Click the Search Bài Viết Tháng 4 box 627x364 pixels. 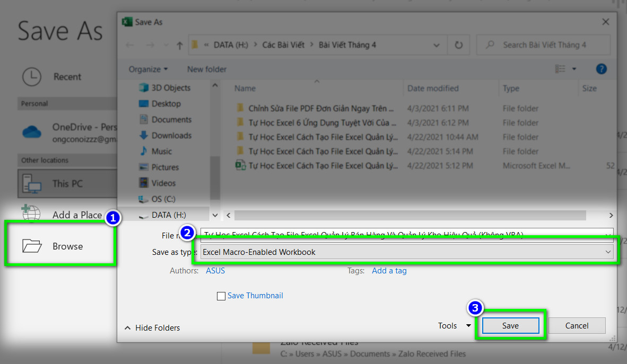pos(543,45)
